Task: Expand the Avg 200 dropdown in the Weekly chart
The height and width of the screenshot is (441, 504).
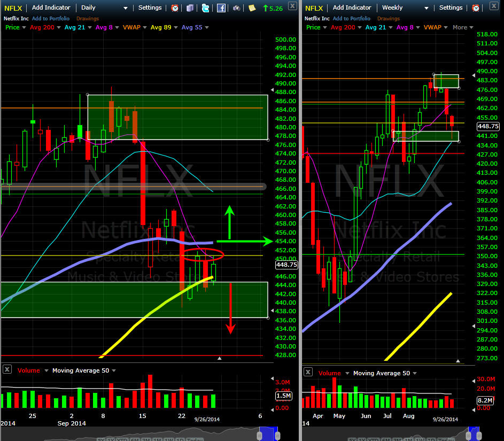Action: [359, 28]
